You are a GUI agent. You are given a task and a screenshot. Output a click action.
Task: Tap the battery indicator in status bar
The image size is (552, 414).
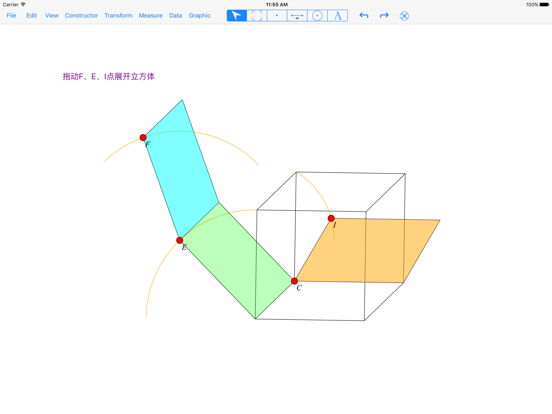click(544, 5)
